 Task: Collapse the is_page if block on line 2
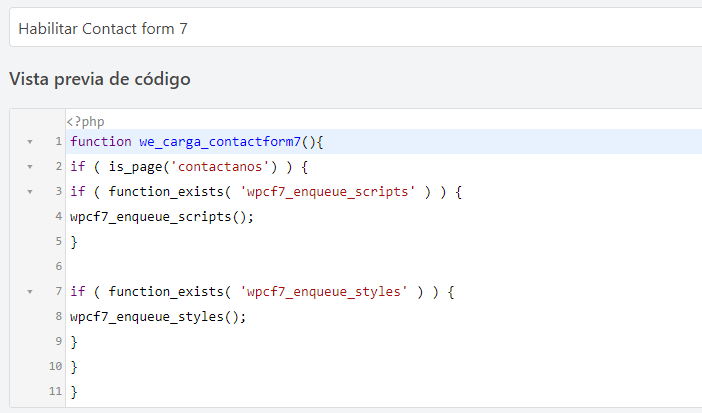coord(30,167)
